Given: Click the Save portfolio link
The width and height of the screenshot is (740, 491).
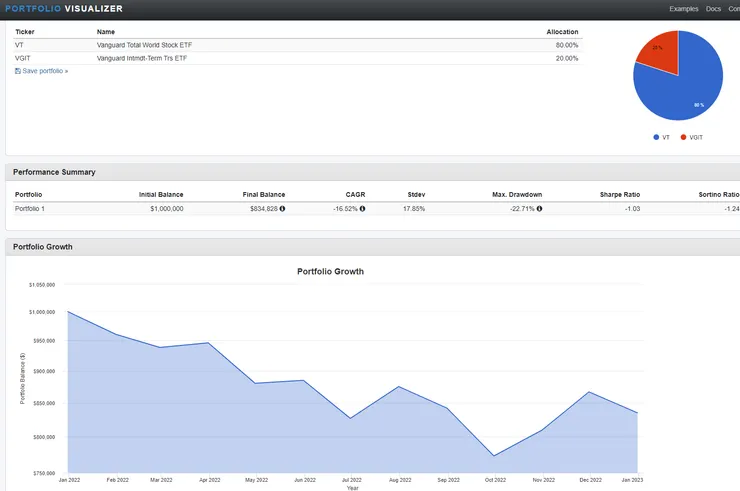Looking at the screenshot, I should [45, 71].
